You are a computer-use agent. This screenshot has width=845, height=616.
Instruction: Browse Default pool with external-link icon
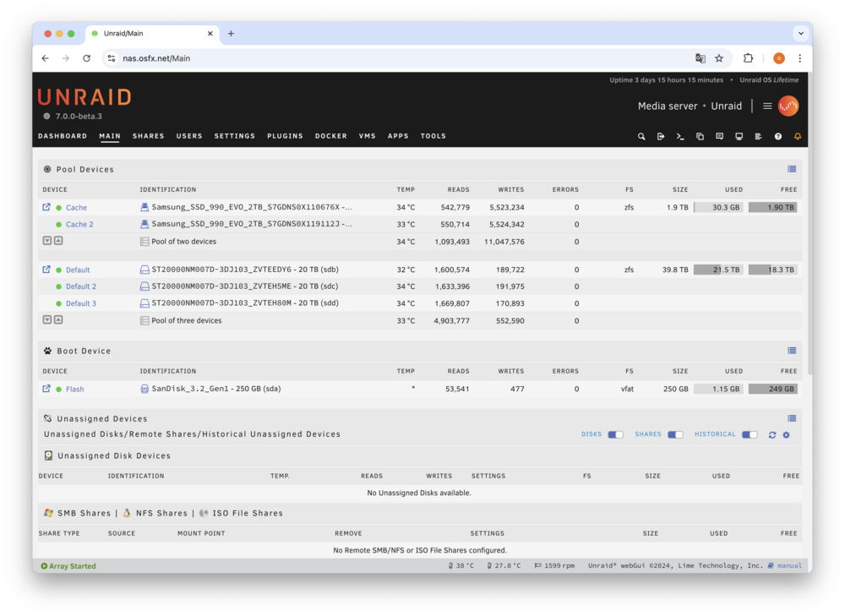pyautogui.click(x=46, y=270)
